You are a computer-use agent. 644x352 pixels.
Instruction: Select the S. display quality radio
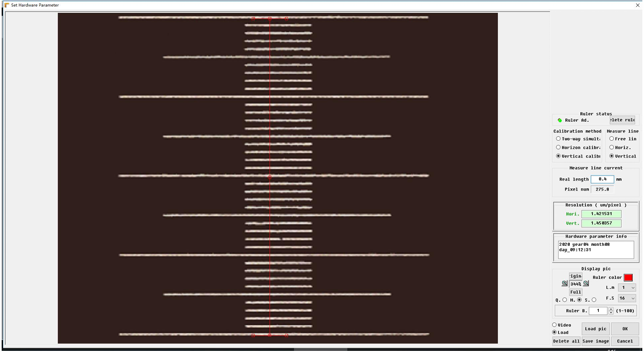[x=594, y=300]
